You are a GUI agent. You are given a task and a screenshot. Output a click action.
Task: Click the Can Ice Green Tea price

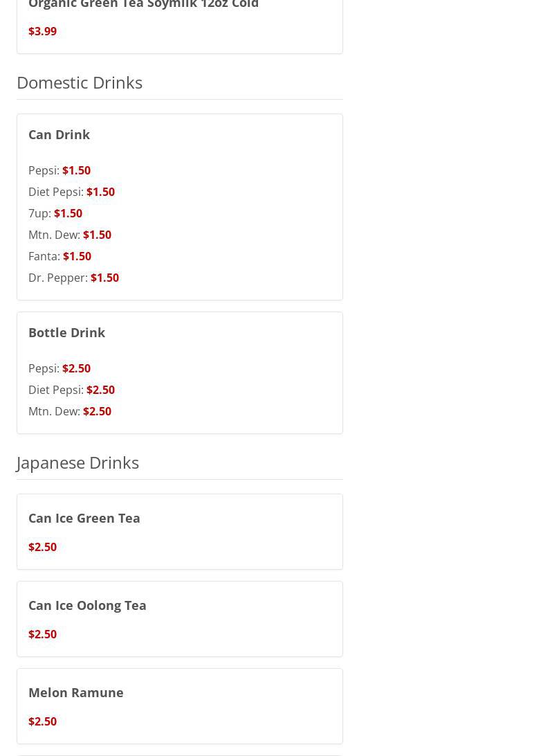pos(42,547)
